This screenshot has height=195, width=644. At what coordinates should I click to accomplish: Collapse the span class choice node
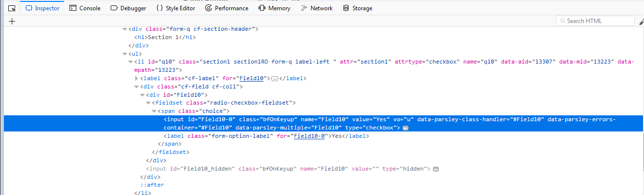[154, 111]
